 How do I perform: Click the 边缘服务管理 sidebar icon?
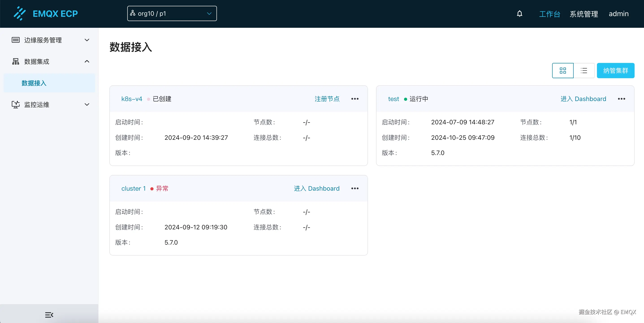15,40
